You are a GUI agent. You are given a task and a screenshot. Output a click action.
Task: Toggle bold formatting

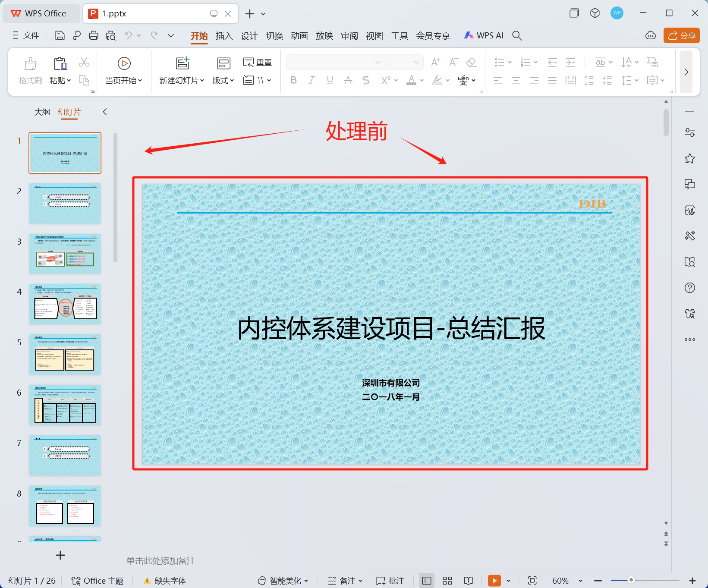(294, 80)
